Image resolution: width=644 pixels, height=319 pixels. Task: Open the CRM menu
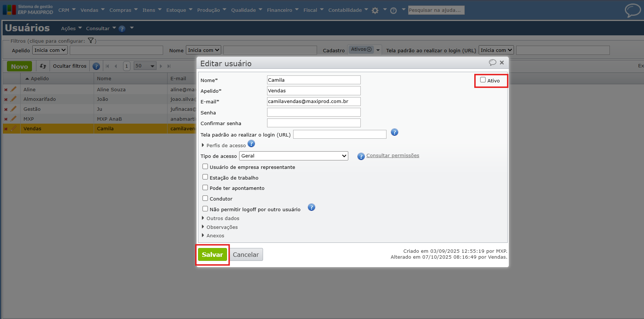(x=67, y=10)
